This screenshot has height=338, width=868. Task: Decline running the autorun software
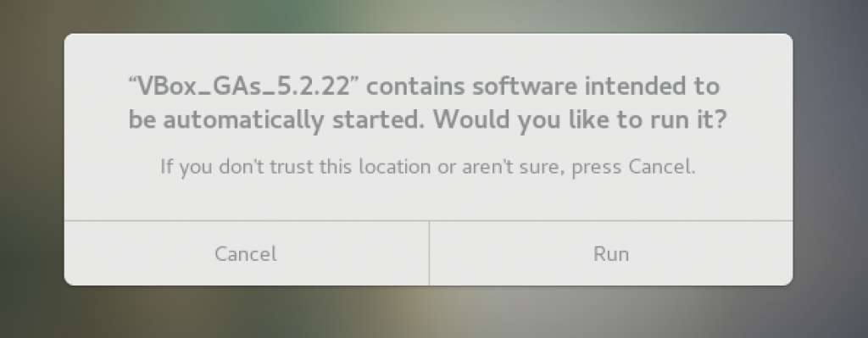point(247,253)
